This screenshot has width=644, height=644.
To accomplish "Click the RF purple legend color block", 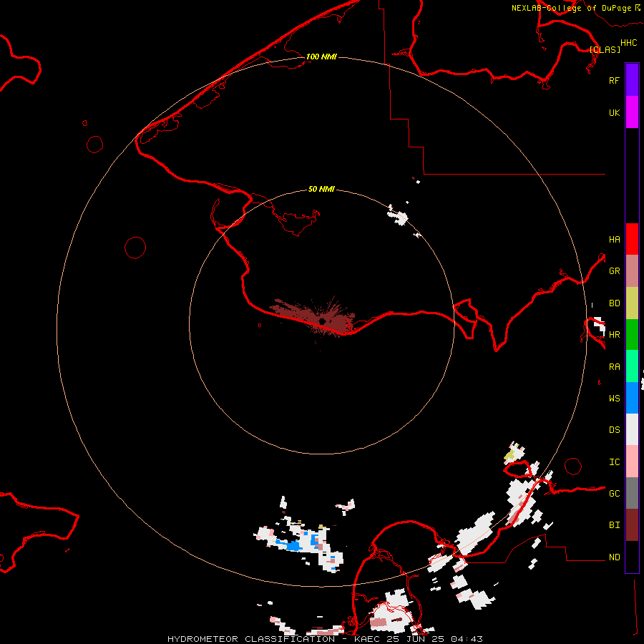I will (x=632, y=80).
